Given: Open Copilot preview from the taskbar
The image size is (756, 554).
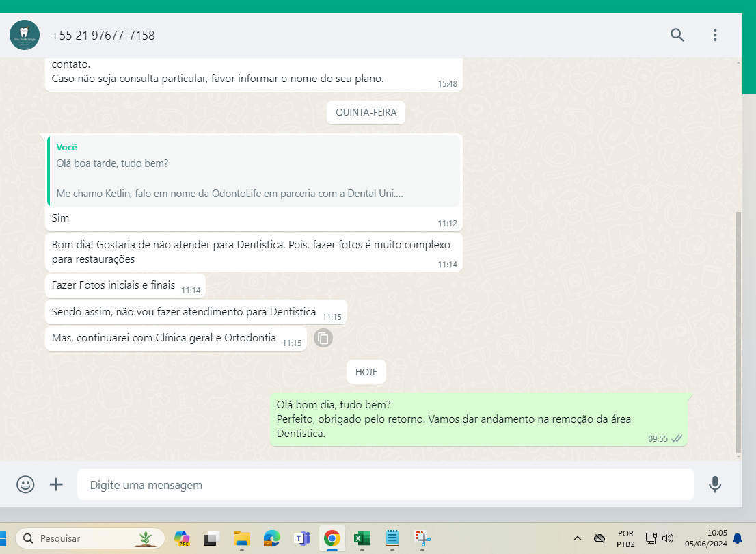Looking at the screenshot, I should [182, 538].
